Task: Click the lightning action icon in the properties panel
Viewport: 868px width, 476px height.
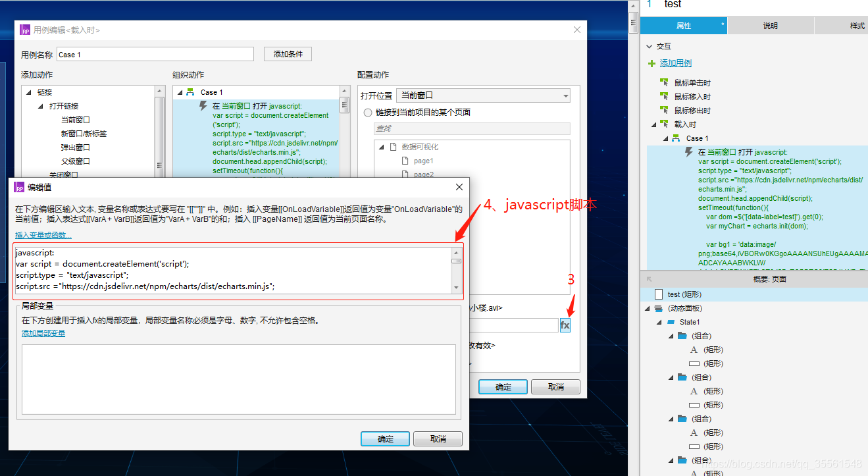Action: click(689, 152)
